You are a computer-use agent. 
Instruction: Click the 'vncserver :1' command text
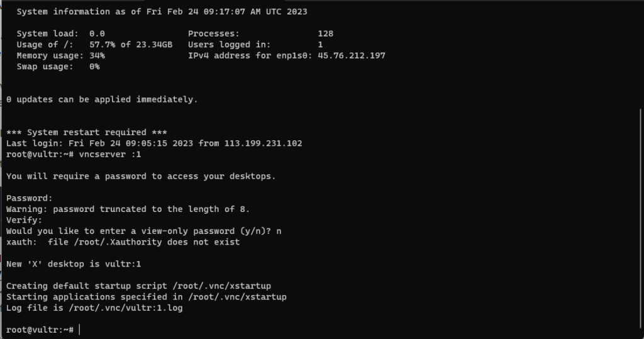click(x=109, y=155)
